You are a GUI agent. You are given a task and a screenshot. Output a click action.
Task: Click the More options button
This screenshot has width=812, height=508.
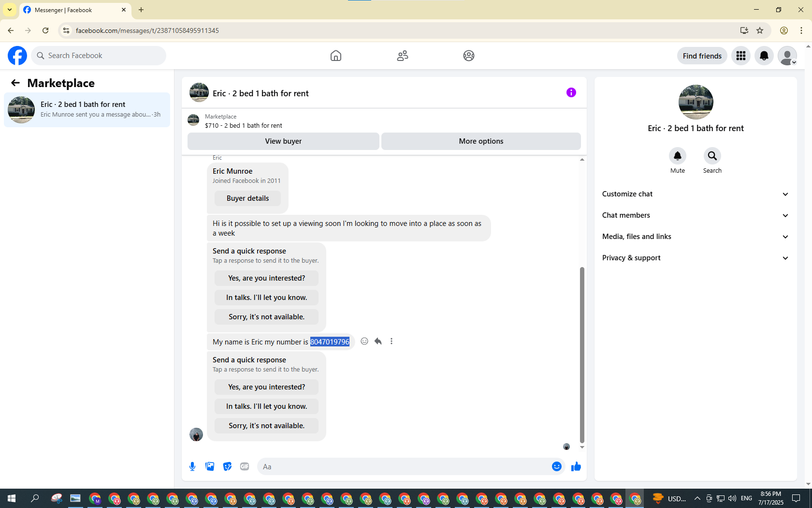point(481,141)
